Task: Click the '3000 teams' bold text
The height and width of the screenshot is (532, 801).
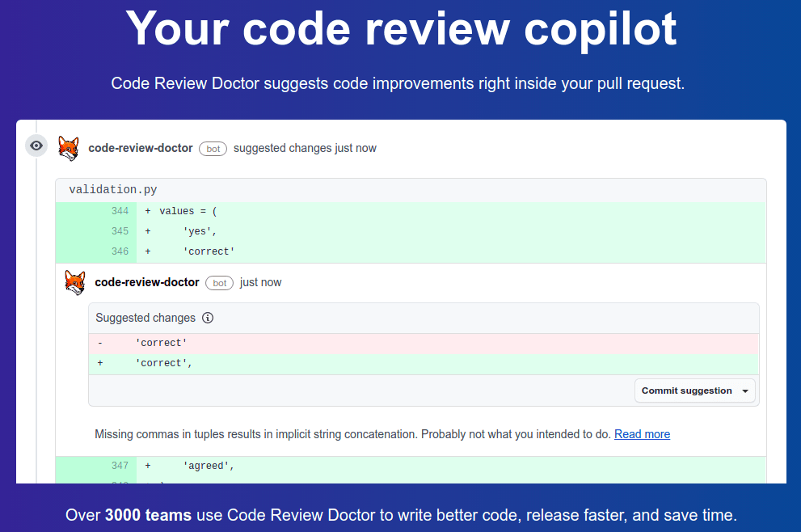Action: (x=148, y=515)
